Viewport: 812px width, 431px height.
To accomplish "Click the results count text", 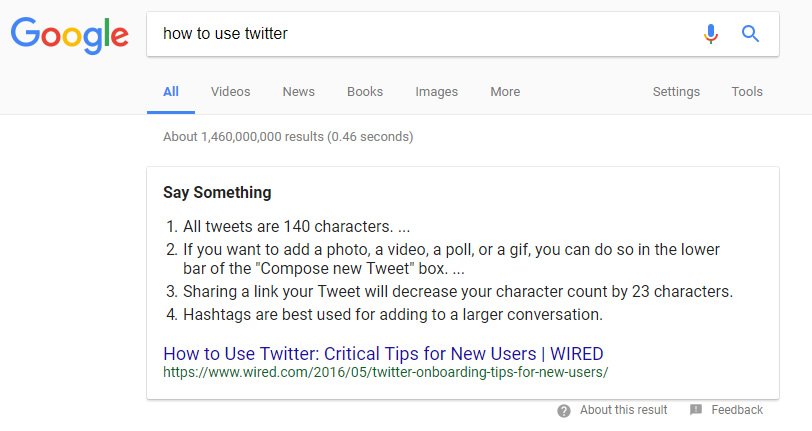I will pos(288,137).
